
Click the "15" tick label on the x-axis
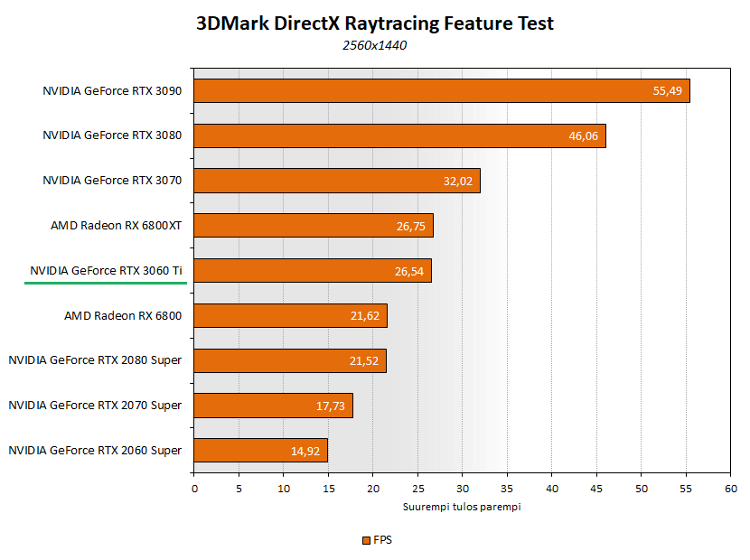click(329, 489)
